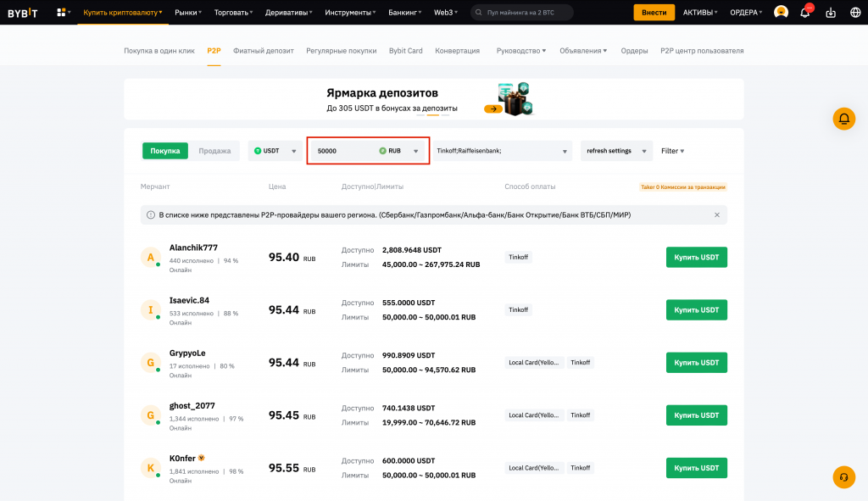Open the АКТИВЫ dropdown
Viewport: 868px width, 501px height.
[x=700, y=12]
